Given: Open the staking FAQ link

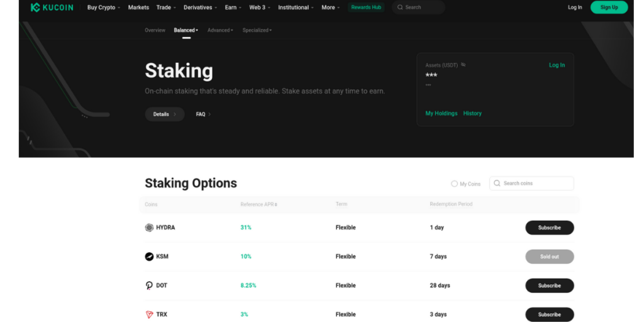Looking at the screenshot, I should click(203, 114).
